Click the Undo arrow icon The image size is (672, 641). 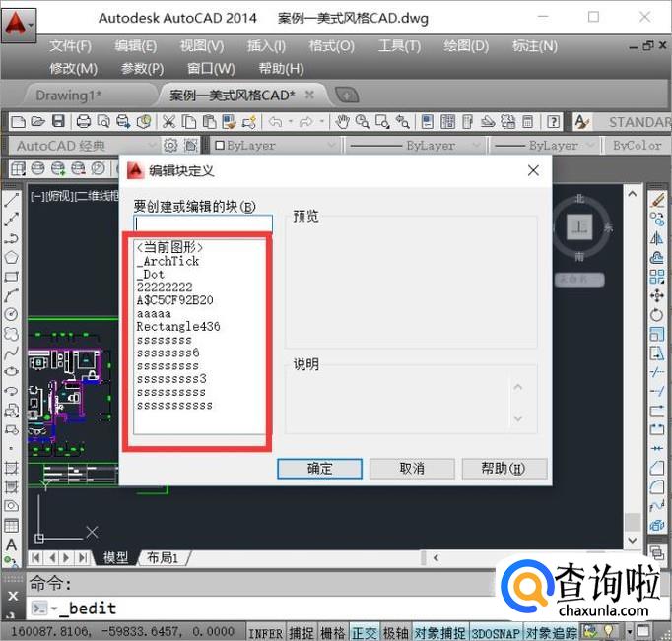tap(275, 122)
